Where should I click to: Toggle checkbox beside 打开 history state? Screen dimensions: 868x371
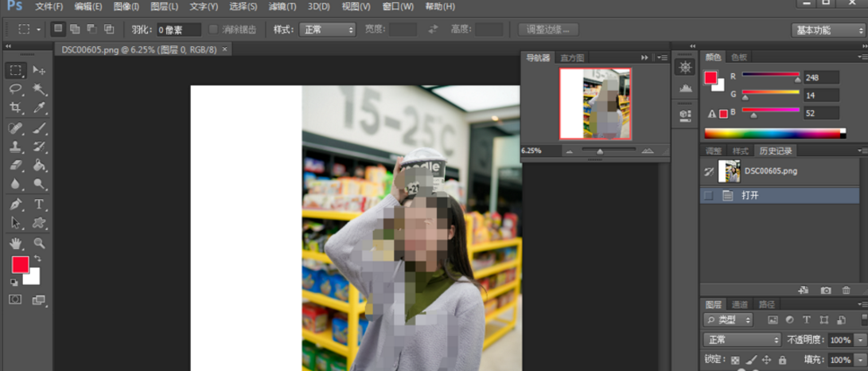tap(708, 195)
